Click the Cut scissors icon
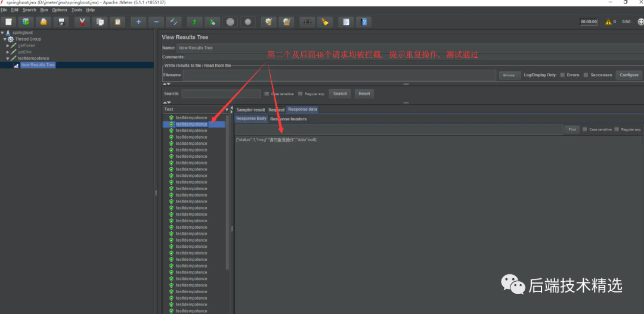 (x=82, y=22)
